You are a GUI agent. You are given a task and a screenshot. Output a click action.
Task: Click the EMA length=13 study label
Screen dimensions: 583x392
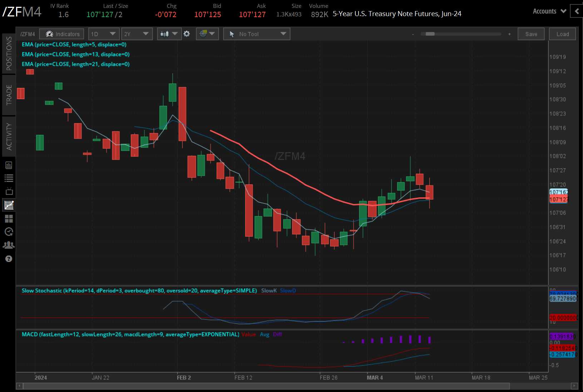tap(75, 54)
